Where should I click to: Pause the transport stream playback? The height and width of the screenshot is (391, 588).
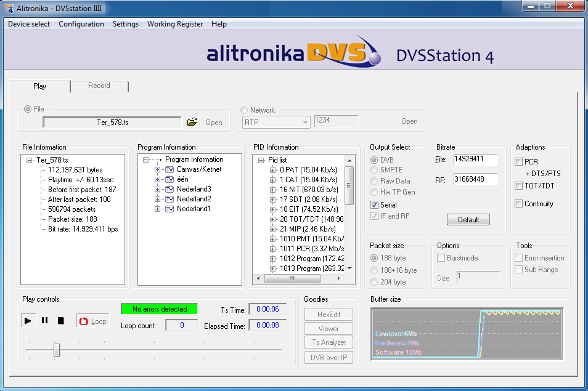pos(44,321)
